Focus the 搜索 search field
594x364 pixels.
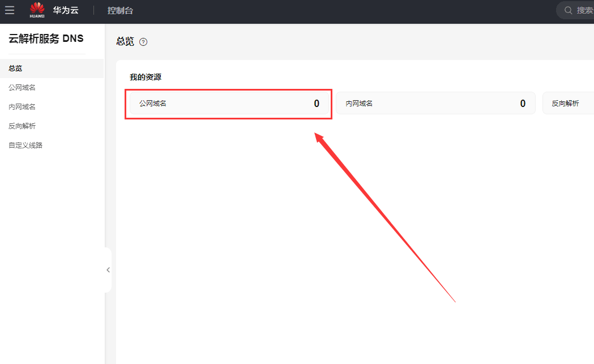pyautogui.click(x=584, y=10)
